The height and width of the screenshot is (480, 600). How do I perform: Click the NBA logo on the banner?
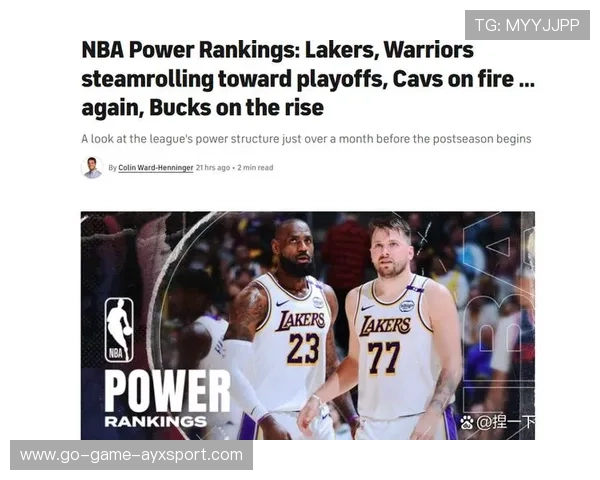119,330
